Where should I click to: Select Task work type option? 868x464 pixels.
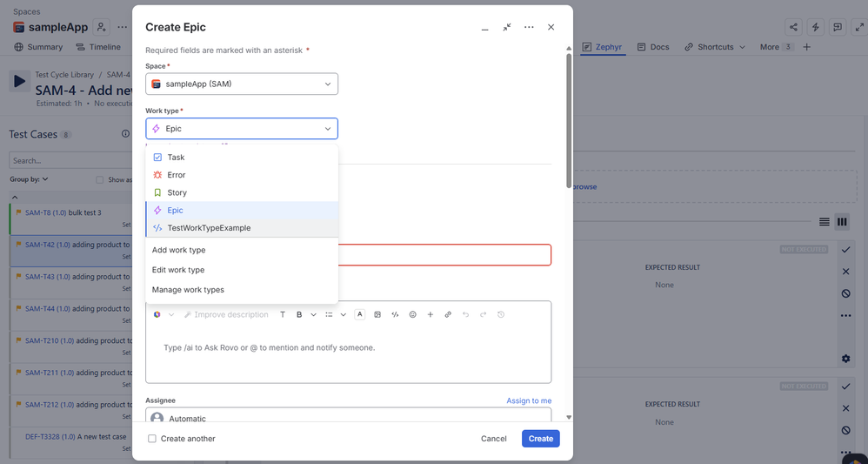242,158
